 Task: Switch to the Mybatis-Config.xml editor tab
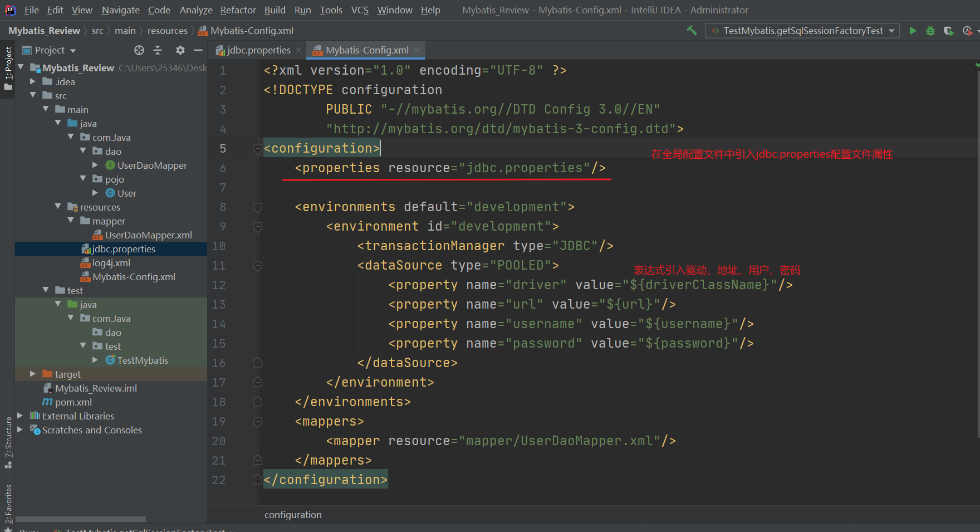(x=367, y=50)
